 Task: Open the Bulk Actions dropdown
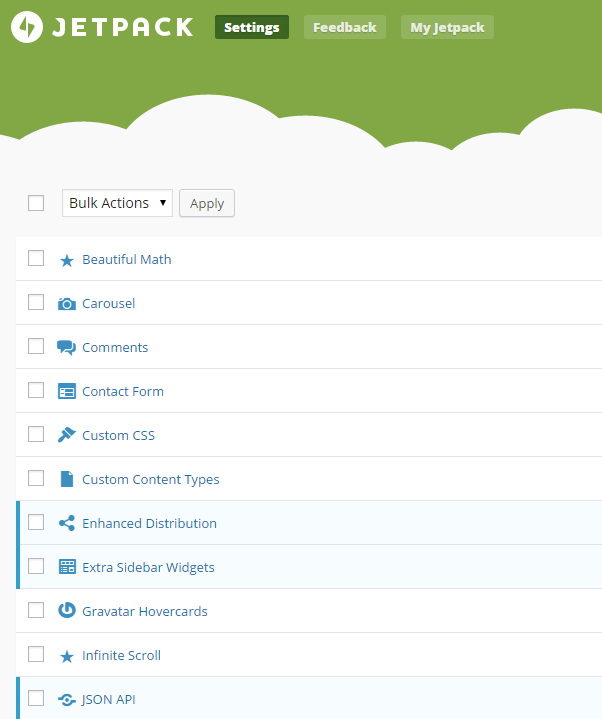click(x=117, y=203)
